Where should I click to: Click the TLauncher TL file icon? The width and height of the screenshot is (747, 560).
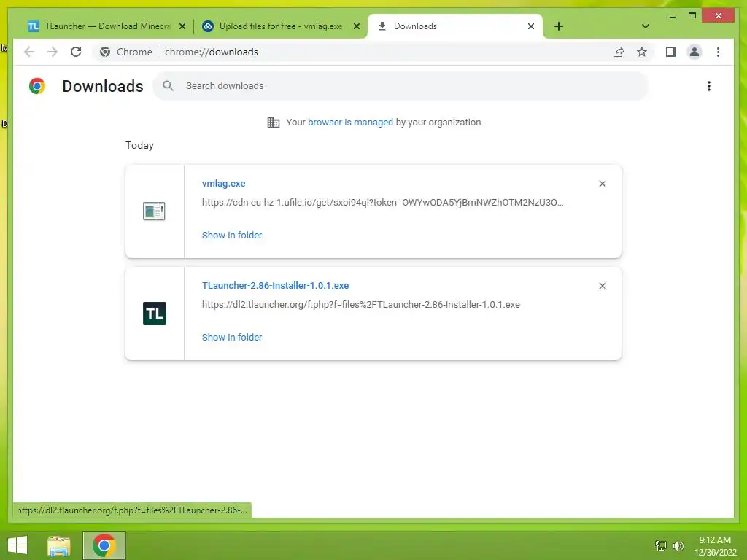(x=155, y=314)
